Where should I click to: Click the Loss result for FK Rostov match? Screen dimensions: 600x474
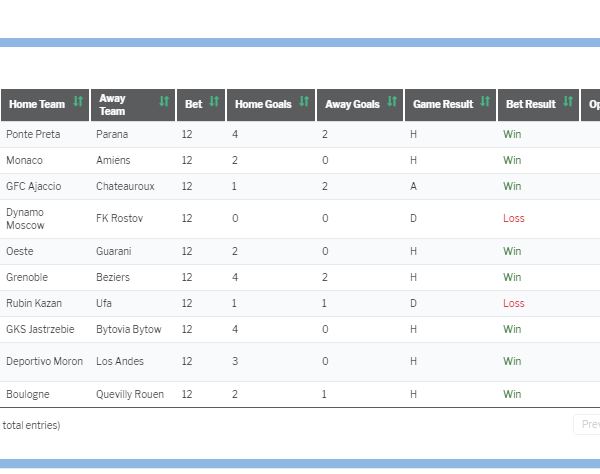(x=514, y=218)
